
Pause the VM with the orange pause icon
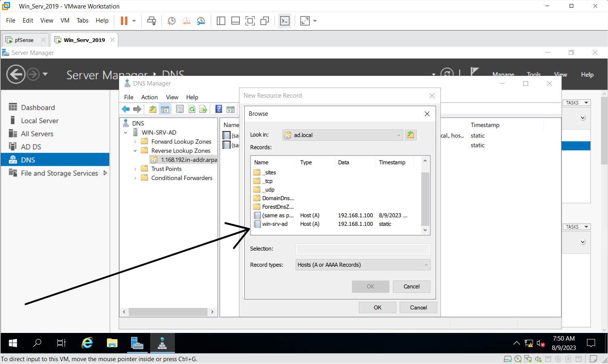tap(124, 21)
